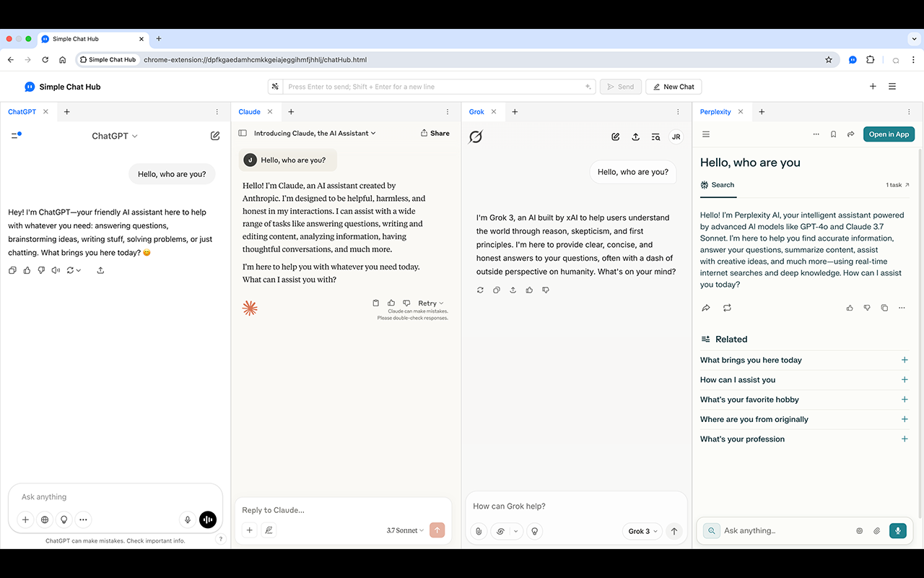The height and width of the screenshot is (578, 924).
Task: Open the 3.7 Sonnet model selector
Action: (x=406, y=530)
